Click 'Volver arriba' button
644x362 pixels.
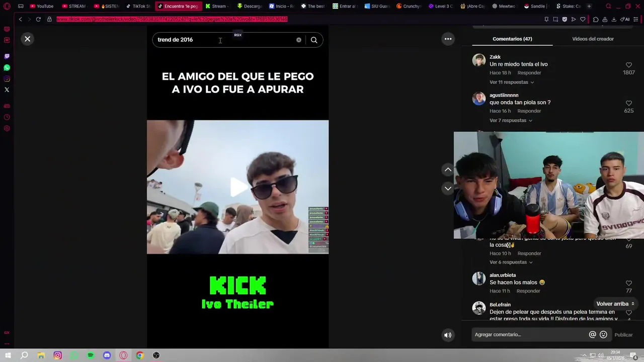[615, 304]
